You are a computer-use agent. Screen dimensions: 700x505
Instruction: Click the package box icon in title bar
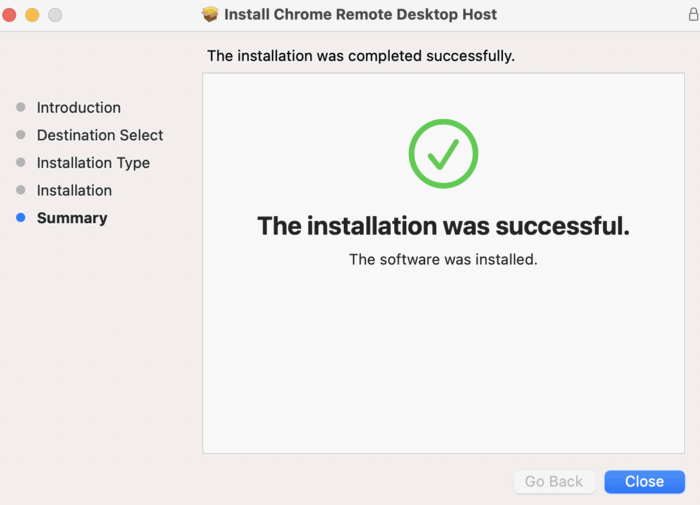click(x=210, y=14)
